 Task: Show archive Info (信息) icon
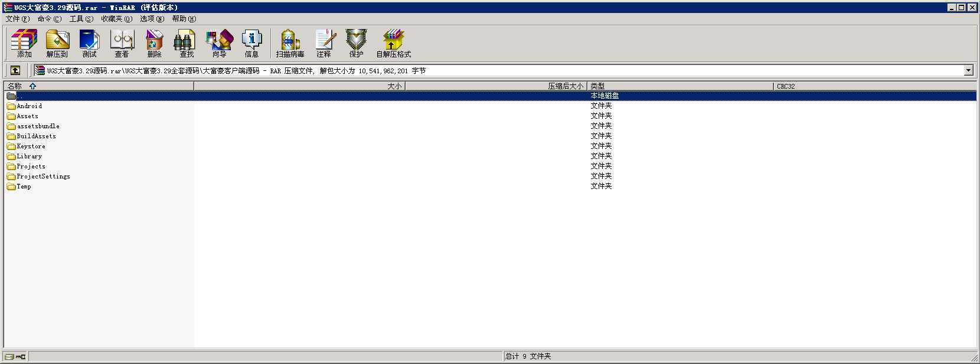(251, 44)
